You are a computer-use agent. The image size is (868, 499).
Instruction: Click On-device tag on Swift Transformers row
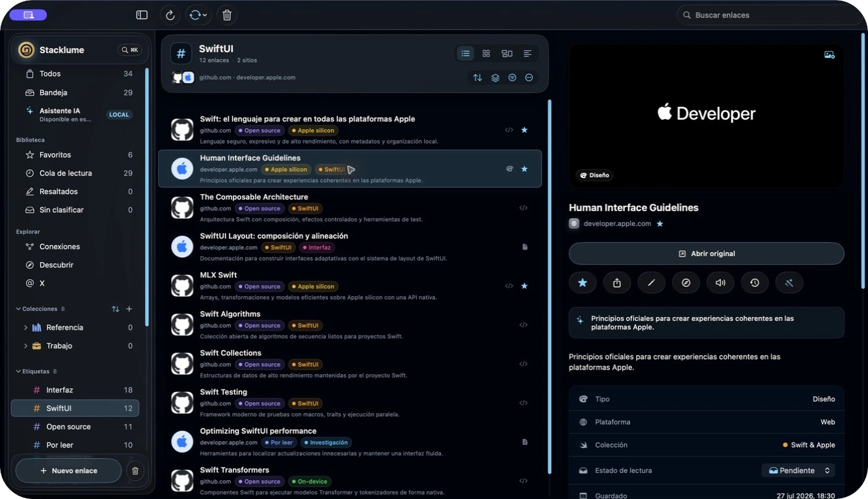pos(309,481)
